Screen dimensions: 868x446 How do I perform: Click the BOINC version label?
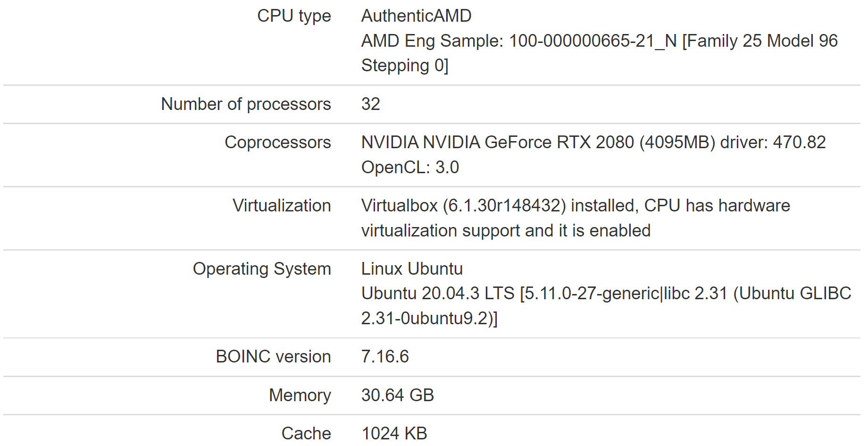click(x=273, y=357)
